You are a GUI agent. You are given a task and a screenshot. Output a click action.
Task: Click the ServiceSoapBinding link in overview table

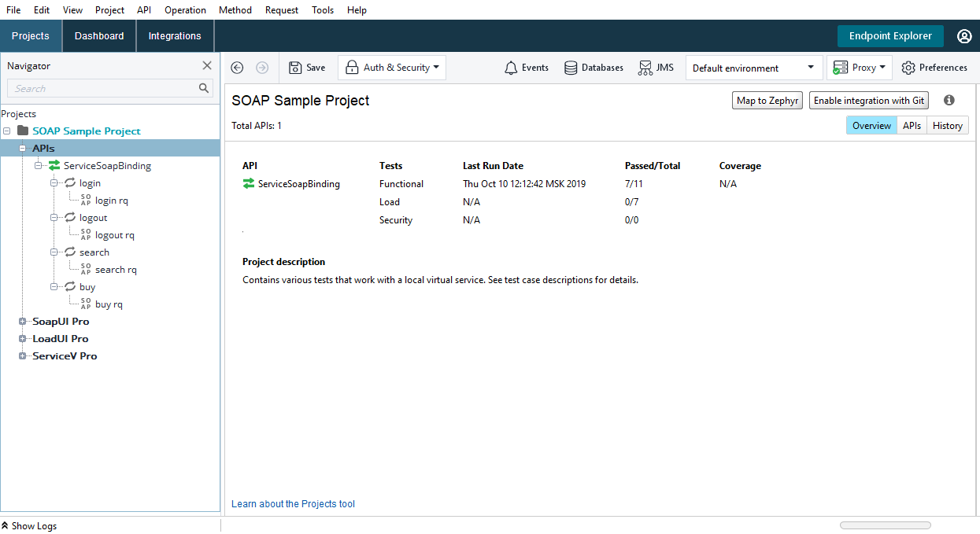[x=299, y=184]
